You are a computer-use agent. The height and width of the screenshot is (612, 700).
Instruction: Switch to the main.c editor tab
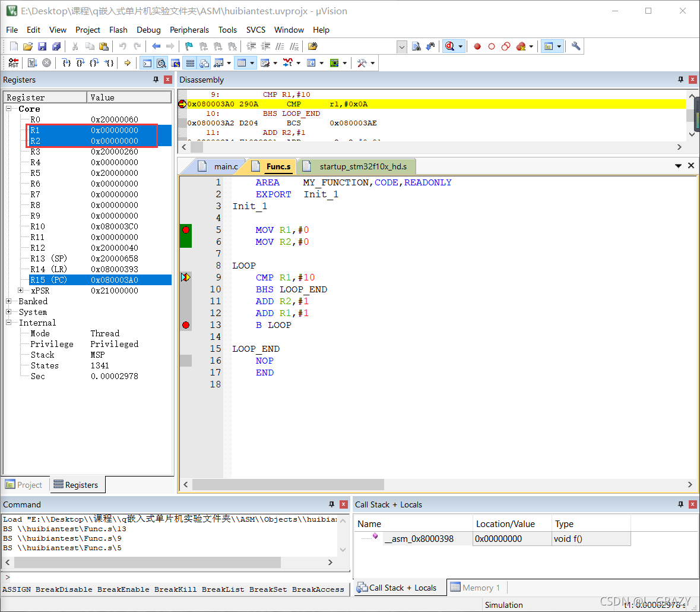tap(218, 166)
